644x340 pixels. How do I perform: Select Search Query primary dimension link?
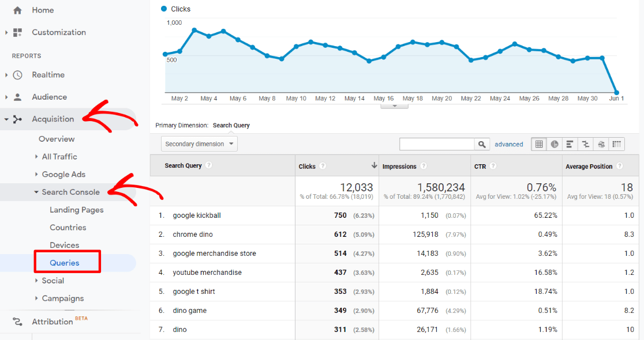pyautogui.click(x=231, y=126)
